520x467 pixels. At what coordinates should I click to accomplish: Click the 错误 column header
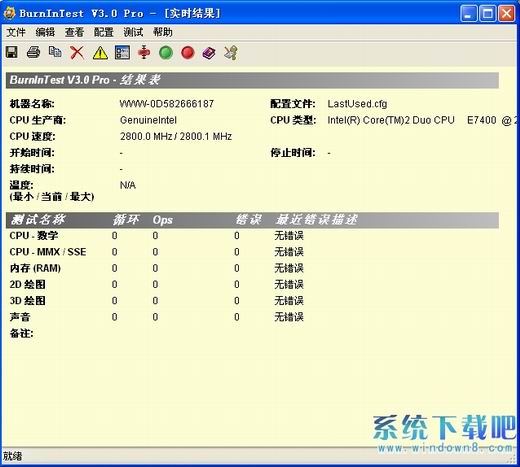(x=249, y=220)
